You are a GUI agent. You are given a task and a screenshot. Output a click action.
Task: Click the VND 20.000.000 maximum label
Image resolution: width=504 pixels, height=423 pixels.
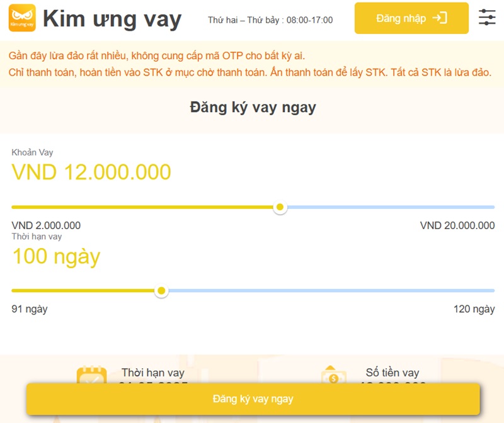coord(457,225)
